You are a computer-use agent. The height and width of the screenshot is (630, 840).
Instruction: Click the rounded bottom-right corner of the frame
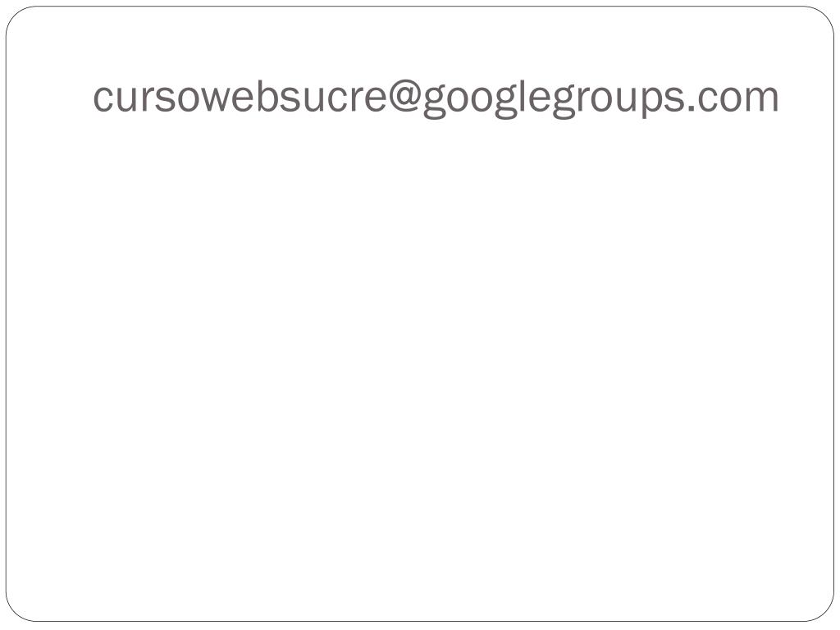pyautogui.click(x=824, y=612)
